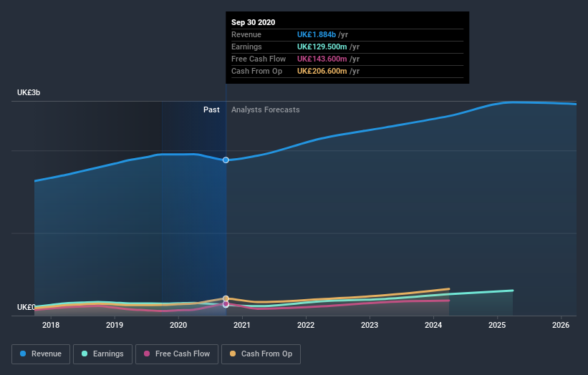Click the 2022 x-axis label
This screenshot has width=588, height=375.
[306, 325]
